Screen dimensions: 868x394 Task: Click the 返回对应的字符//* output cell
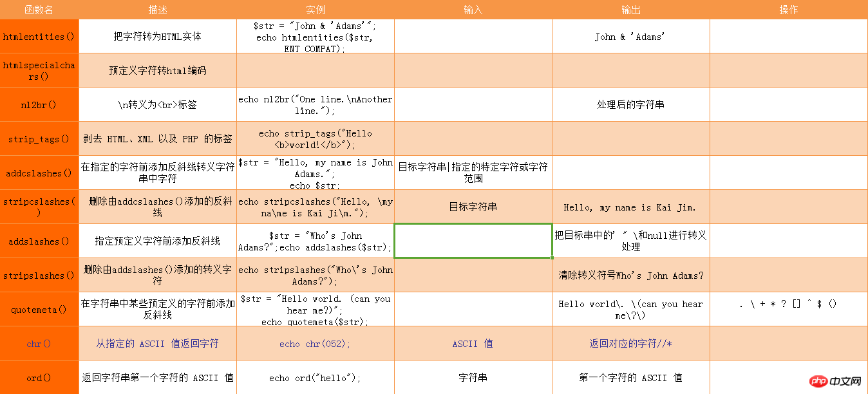pos(631,343)
